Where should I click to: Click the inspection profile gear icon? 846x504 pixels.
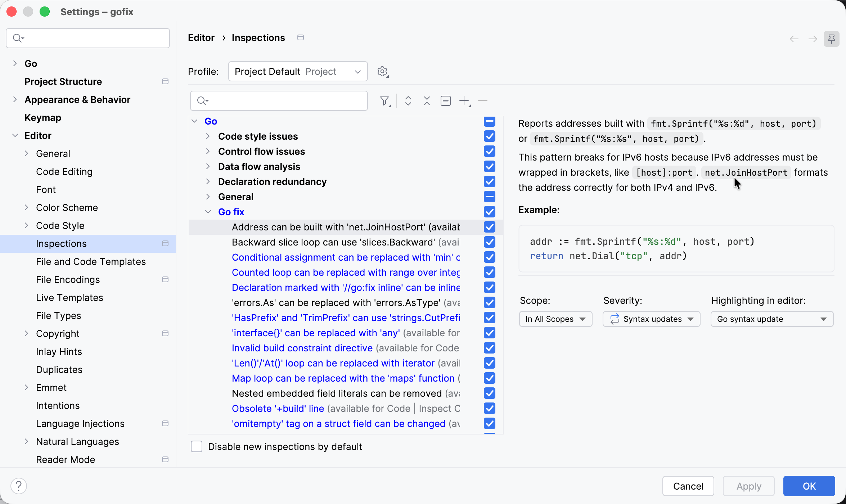pyautogui.click(x=383, y=71)
